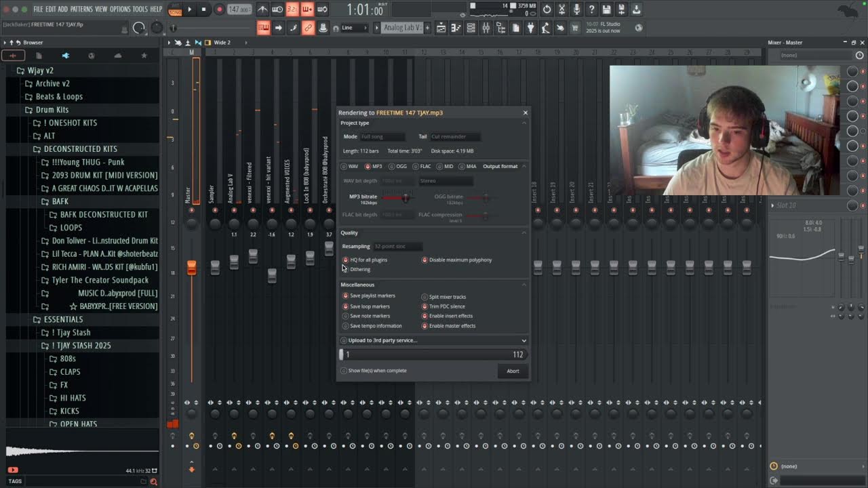Click the search magnifier icon in browser tags

(x=153, y=481)
